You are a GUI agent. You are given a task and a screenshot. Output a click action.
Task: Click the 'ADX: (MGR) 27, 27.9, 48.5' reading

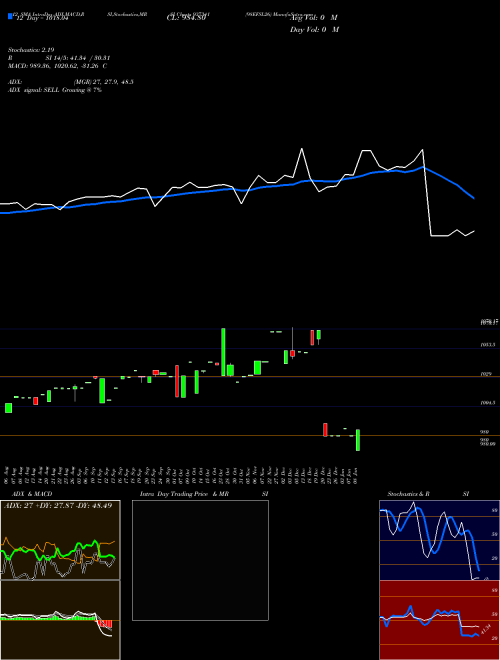tap(71, 82)
